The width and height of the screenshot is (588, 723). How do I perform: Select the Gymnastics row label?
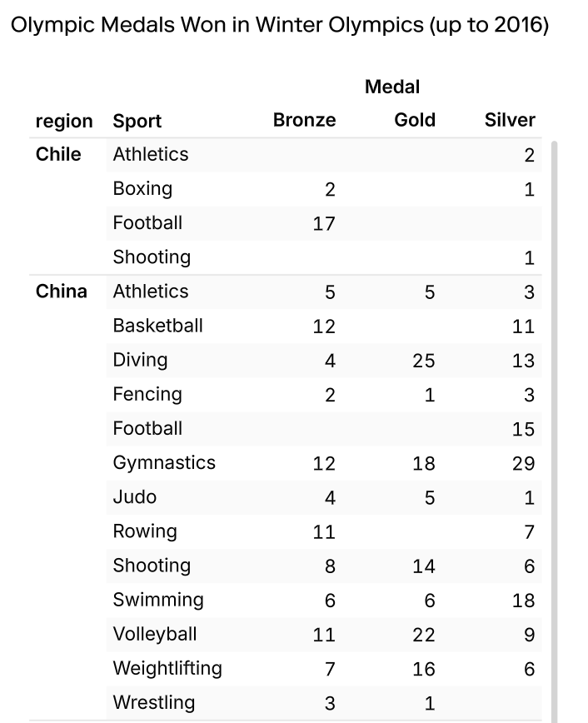click(164, 463)
